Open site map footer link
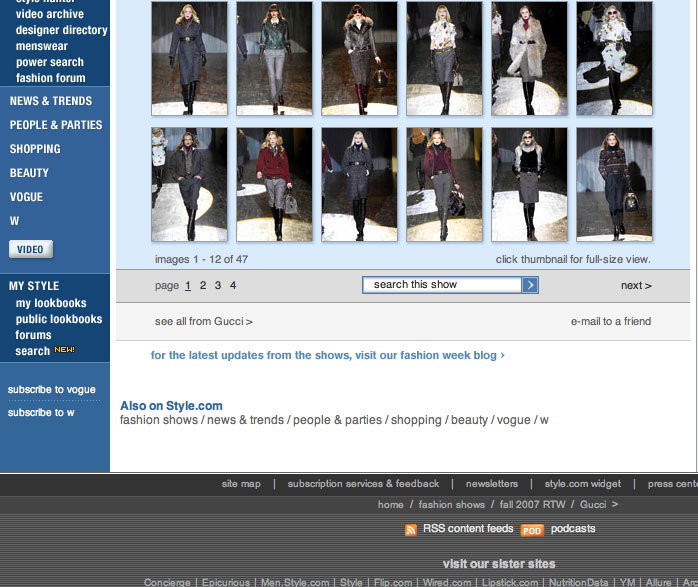 (x=241, y=484)
